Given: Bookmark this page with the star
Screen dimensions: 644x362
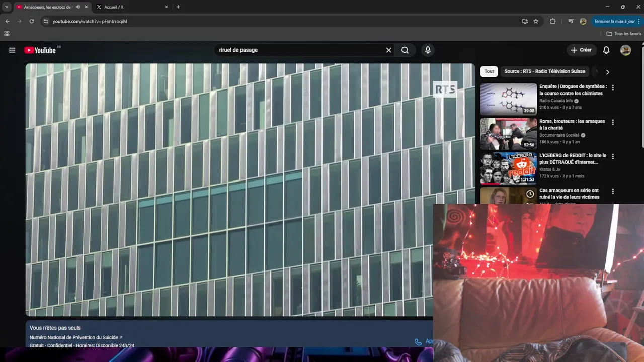Looking at the screenshot, I should coord(536,21).
